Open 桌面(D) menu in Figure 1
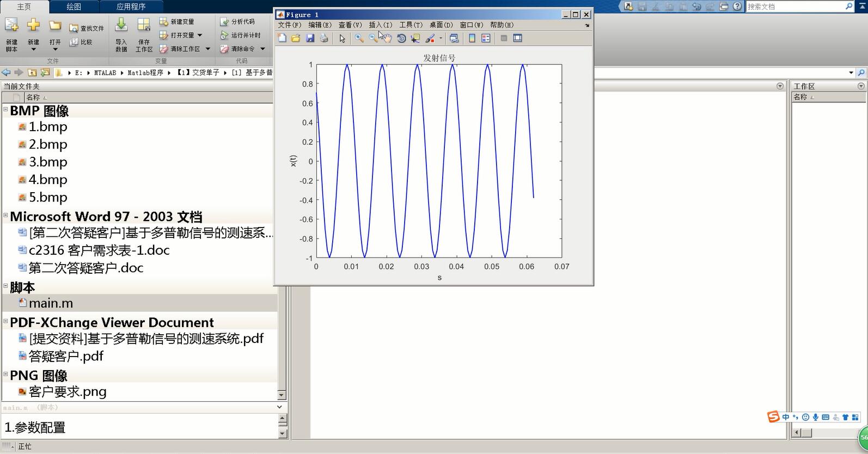Image resolution: width=868 pixels, height=454 pixels. (441, 25)
